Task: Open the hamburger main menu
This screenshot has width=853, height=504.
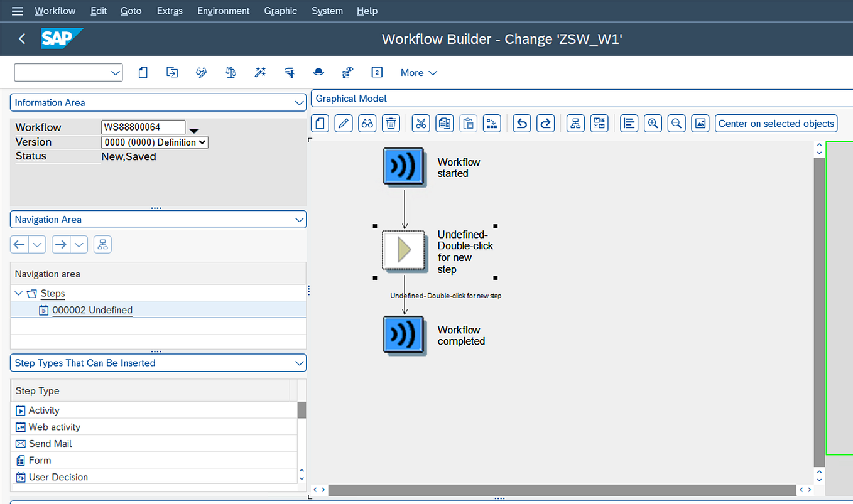Action: click(x=18, y=11)
